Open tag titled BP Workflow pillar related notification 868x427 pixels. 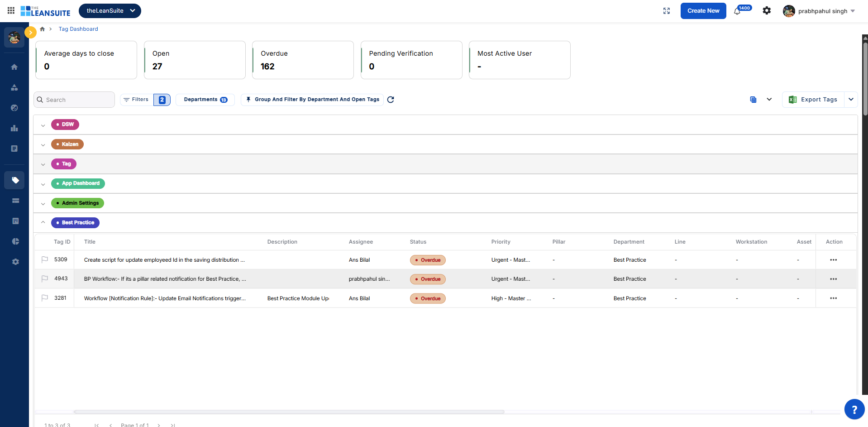pyautogui.click(x=165, y=279)
